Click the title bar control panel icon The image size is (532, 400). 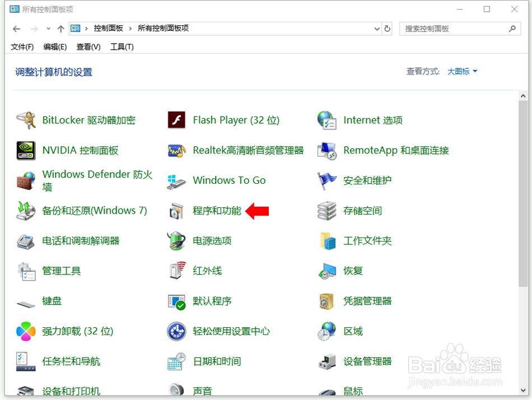point(15,9)
